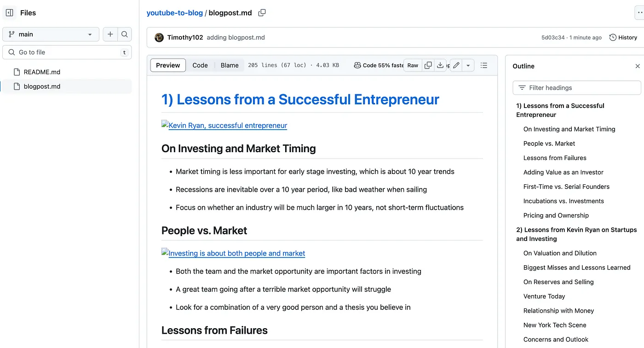This screenshot has height=348, width=644.
Task: Expand the edit options dropdown arrow
Action: tap(468, 65)
